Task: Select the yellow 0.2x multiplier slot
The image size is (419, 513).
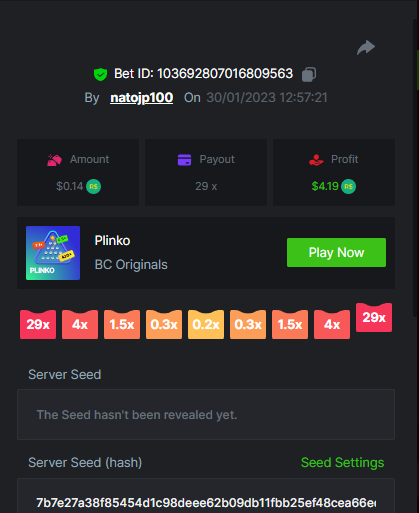Action: click(206, 324)
